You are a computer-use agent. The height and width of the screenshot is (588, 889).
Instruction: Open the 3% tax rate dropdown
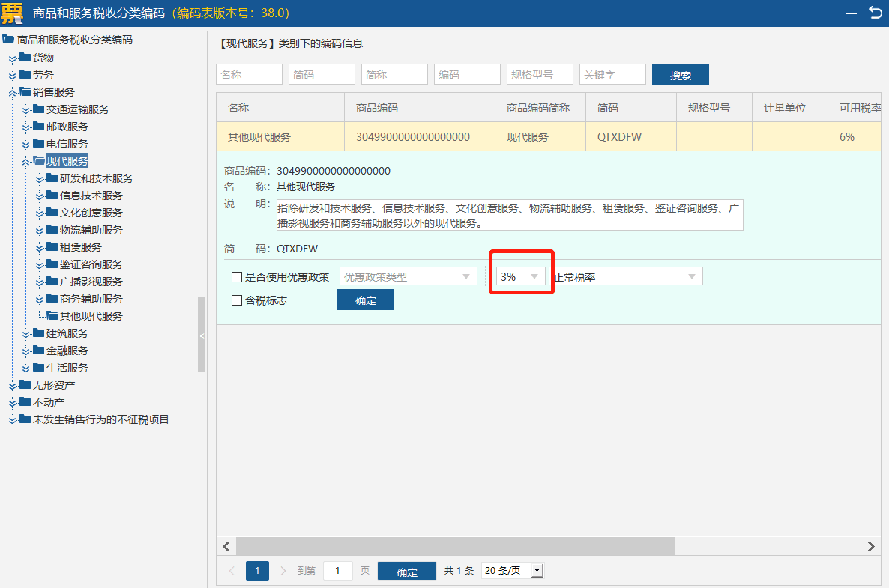click(520, 276)
